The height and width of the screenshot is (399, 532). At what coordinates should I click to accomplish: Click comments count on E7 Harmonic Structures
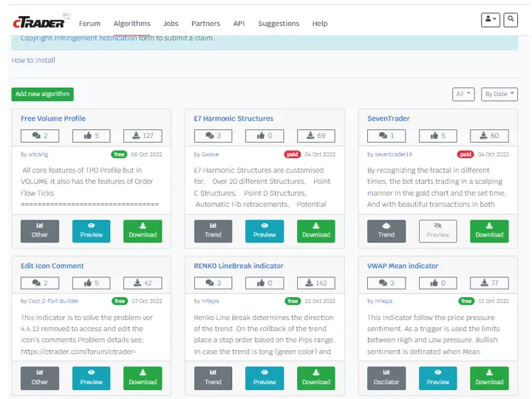pyautogui.click(x=213, y=136)
